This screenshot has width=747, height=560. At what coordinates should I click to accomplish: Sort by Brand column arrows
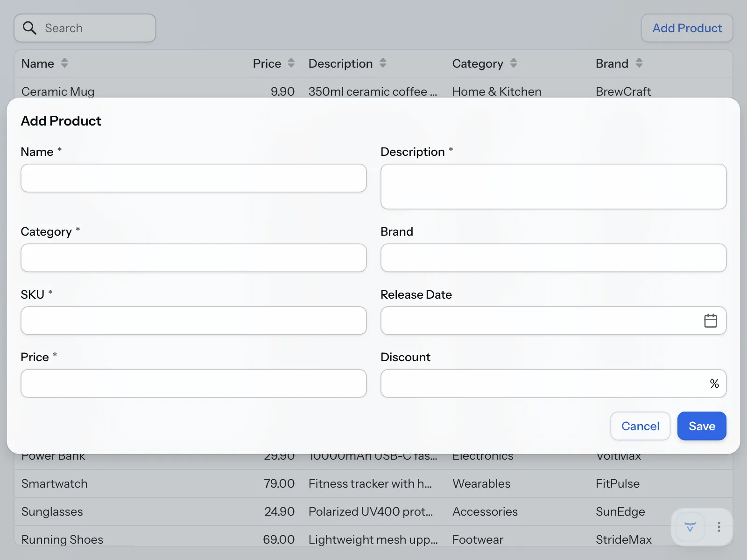(x=639, y=63)
